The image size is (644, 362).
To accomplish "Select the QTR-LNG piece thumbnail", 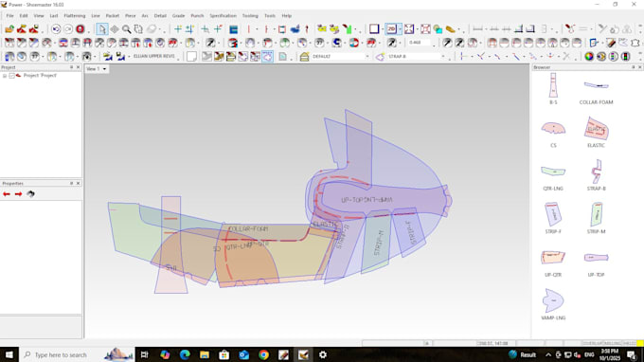I will [x=553, y=171].
